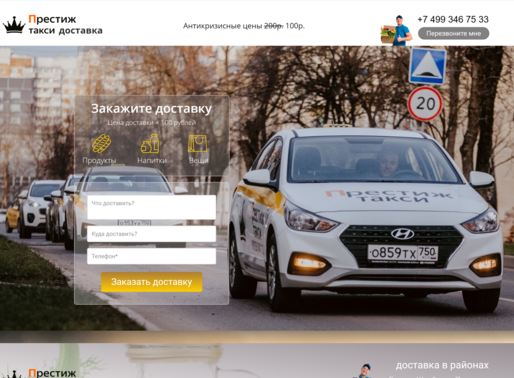Viewport: 514px width, 378px height.
Task: Focus the Телефон* input field
Action: click(151, 256)
